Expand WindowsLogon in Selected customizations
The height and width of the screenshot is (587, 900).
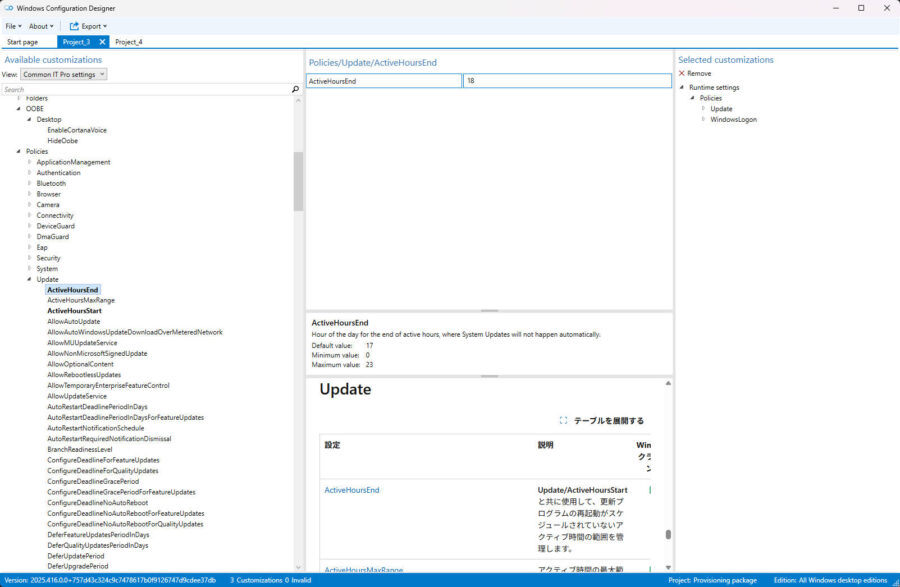[703, 119]
